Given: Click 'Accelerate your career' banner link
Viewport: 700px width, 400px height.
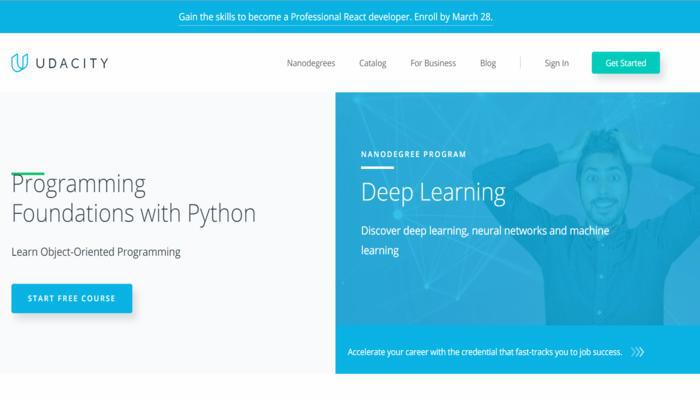Looking at the screenshot, I should pos(484,352).
